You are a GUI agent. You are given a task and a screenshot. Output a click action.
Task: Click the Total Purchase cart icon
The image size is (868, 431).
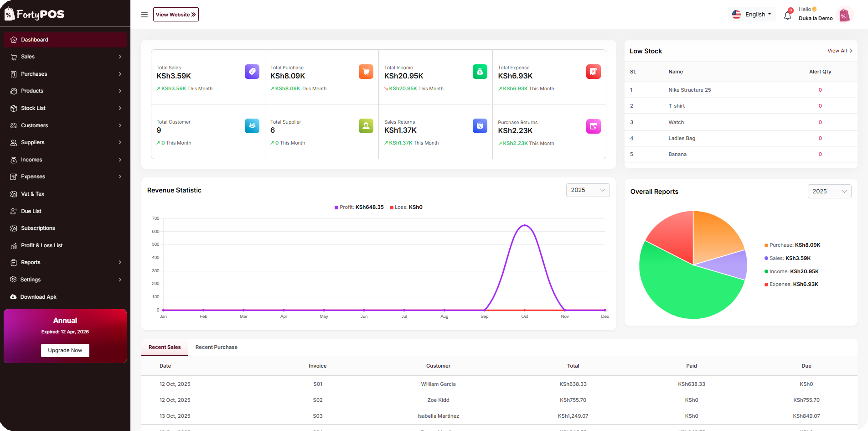pyautogui.click(x=366, y=72)
